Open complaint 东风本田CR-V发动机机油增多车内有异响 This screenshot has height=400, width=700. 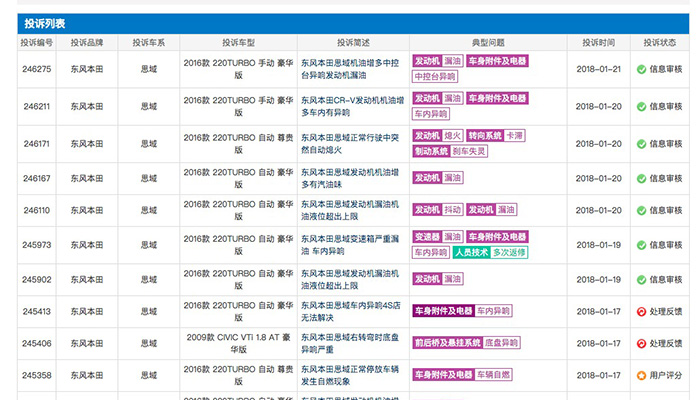click(352, 107)
